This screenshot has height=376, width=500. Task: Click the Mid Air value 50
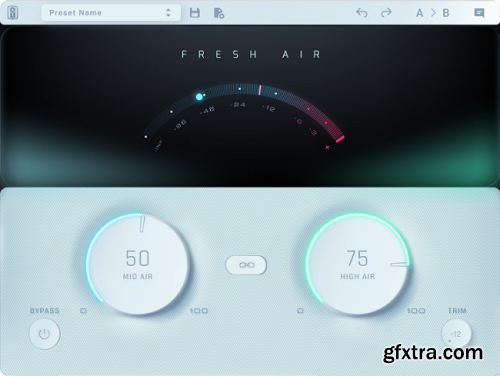(138, 258)
